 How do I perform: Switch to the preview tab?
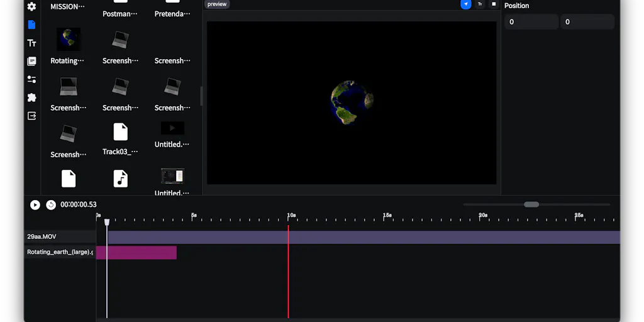coord(217,4)
